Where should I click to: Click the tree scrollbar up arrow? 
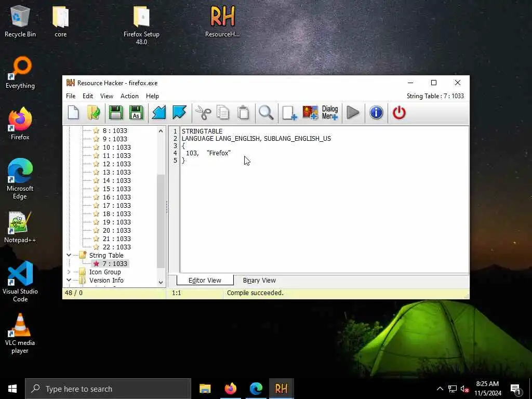point(161,130)
